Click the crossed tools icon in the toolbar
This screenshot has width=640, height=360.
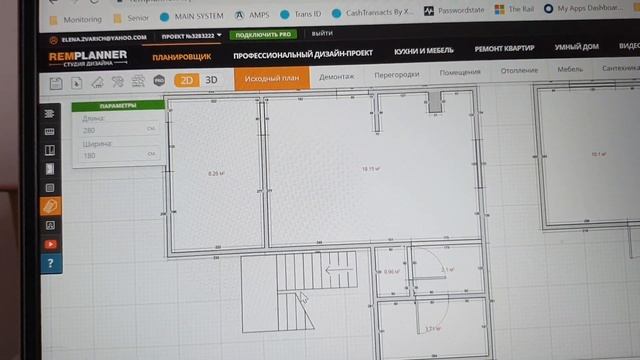click(x=118, y=82)
